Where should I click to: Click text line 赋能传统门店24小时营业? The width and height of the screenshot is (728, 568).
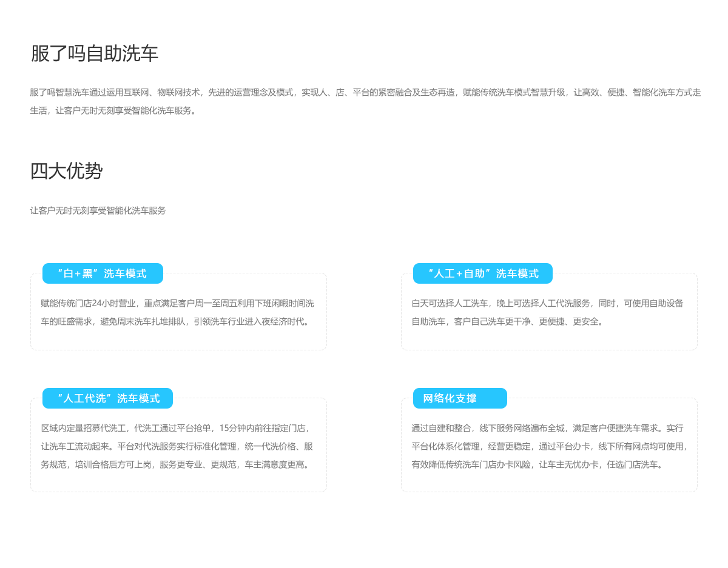coord(177,303)
